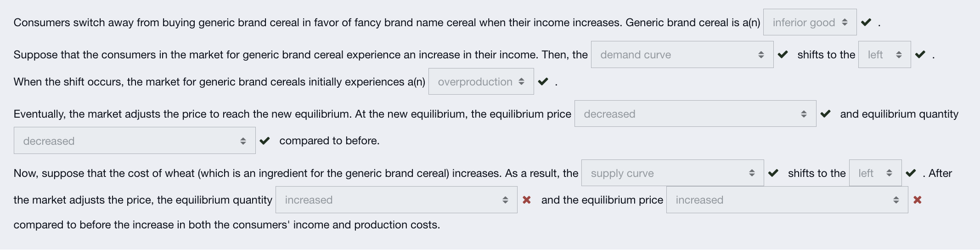This screenshot has height=250, width=980.
Task: Click the checkmark beside "overproduction"
Action: [543, 82]
